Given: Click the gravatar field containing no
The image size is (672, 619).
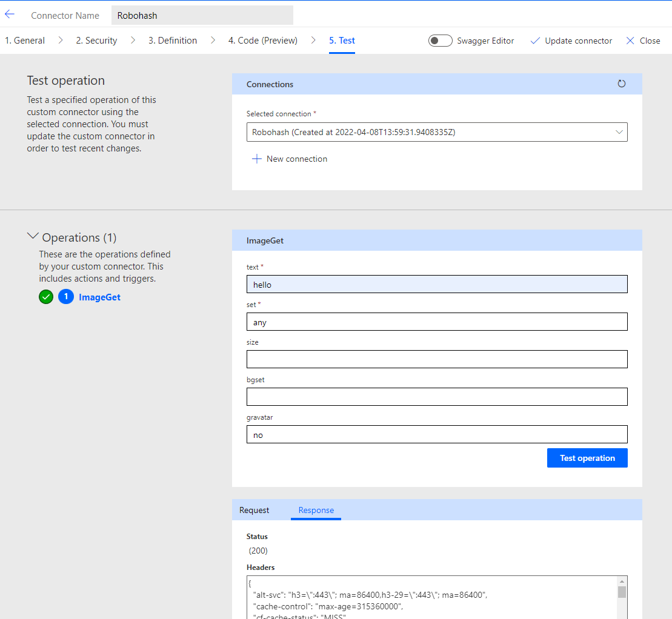Looking at the screenshot, I should pyautogui.click(x=437, y=435).
